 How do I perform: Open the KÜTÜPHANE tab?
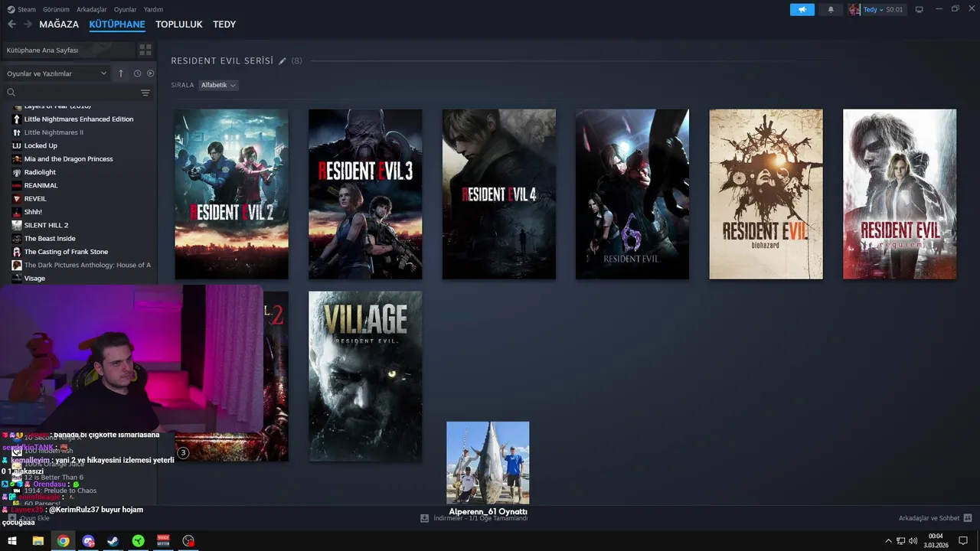click(117, 24)
